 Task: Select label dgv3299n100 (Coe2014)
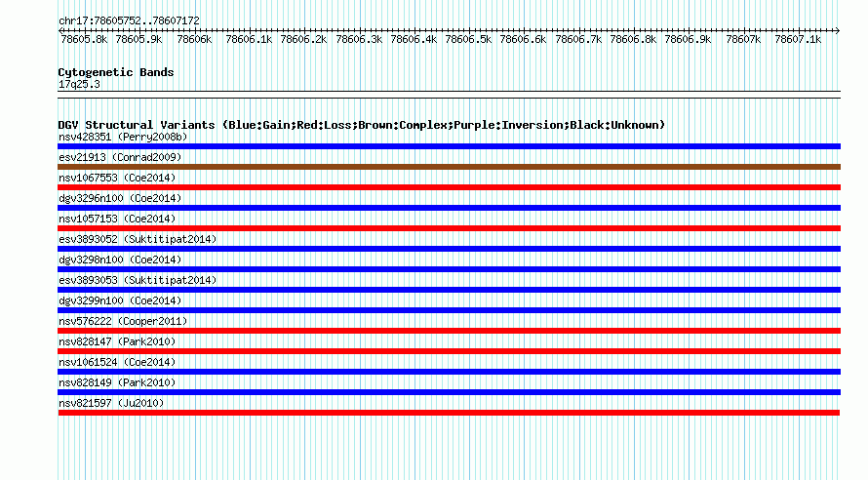click(120, 300)
